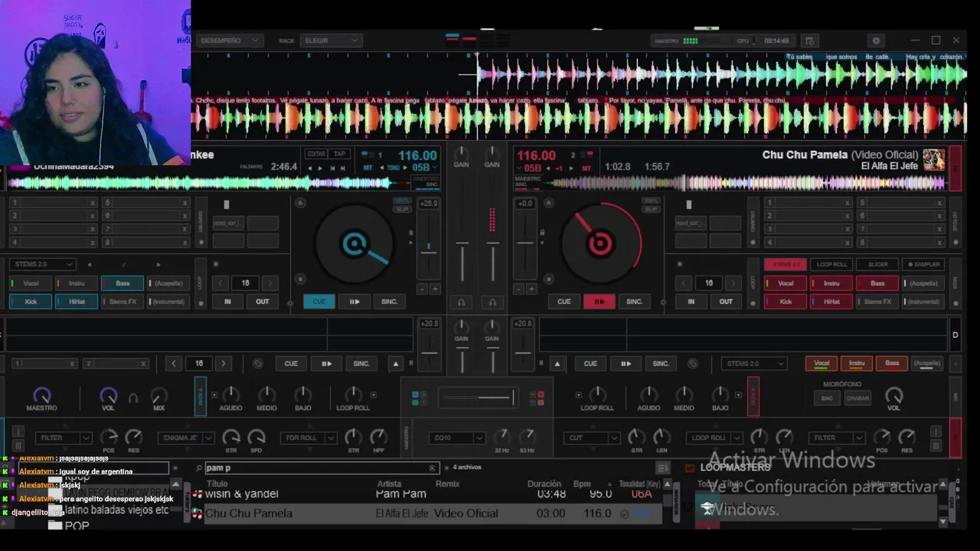Click the headphones icon beside VOL knob
Viewport: 980px width, 551px height.
click(x=133, y=397)
